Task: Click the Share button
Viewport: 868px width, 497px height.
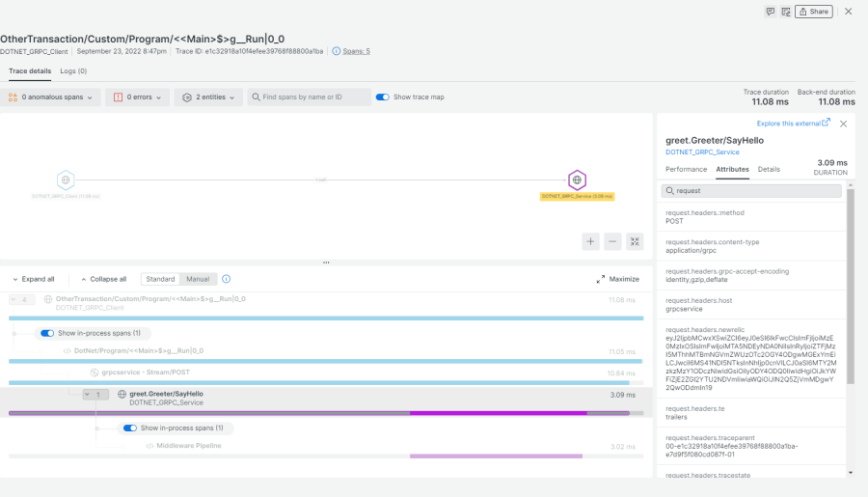Action: pyautogui.click(x=813, y=12)
